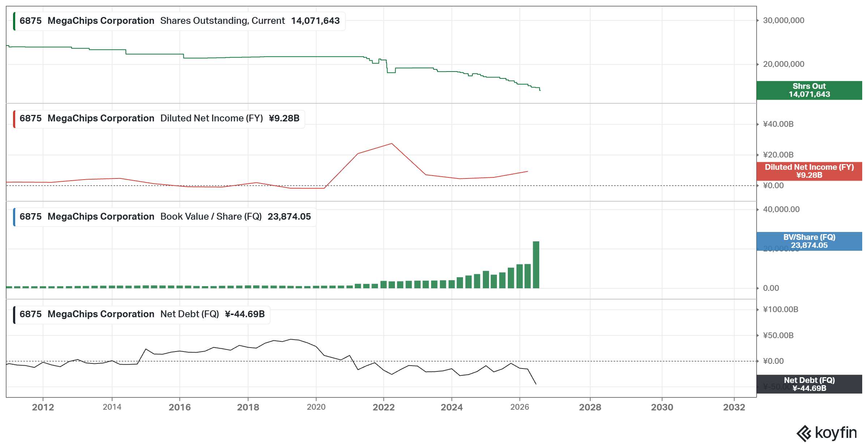
Task: Click the 2026 label on the time axis
Action: [x=520, y=407]
